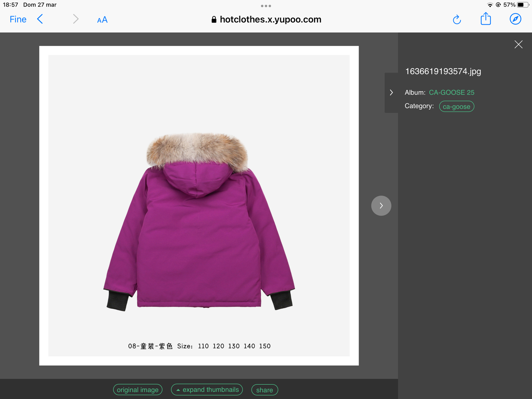Screen dimensions: 532x399
Task: Advance to the next photo
Action: click(381, 205)
